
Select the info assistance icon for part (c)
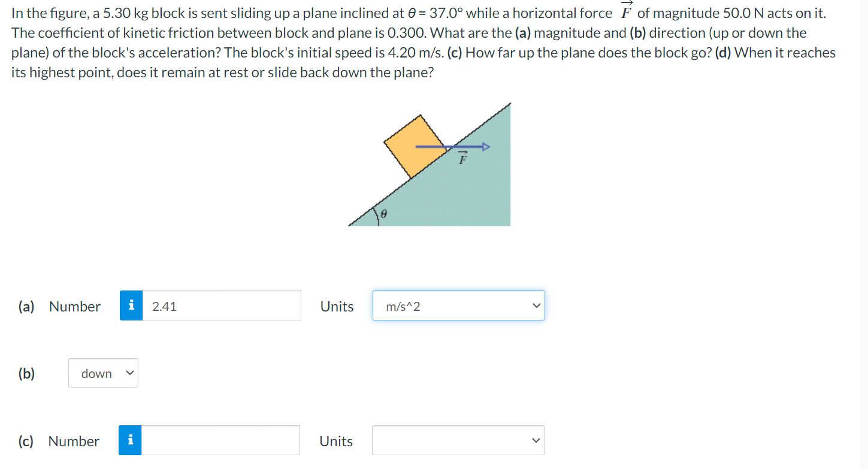(x=131, y=440)
